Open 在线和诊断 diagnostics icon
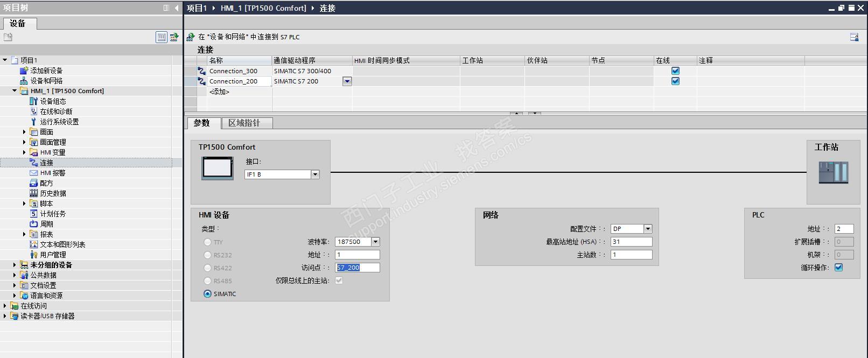Screen dimensions: 868x358 [33, 111]
